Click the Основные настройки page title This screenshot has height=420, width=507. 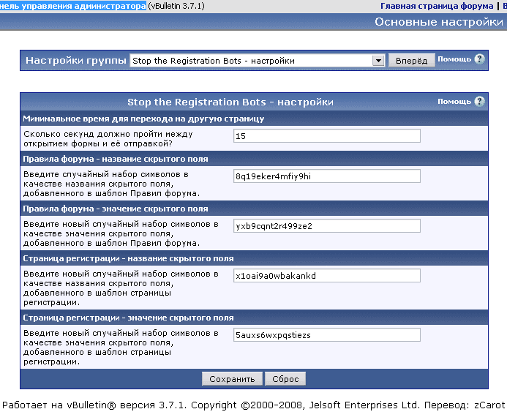(x=439, y=22)
